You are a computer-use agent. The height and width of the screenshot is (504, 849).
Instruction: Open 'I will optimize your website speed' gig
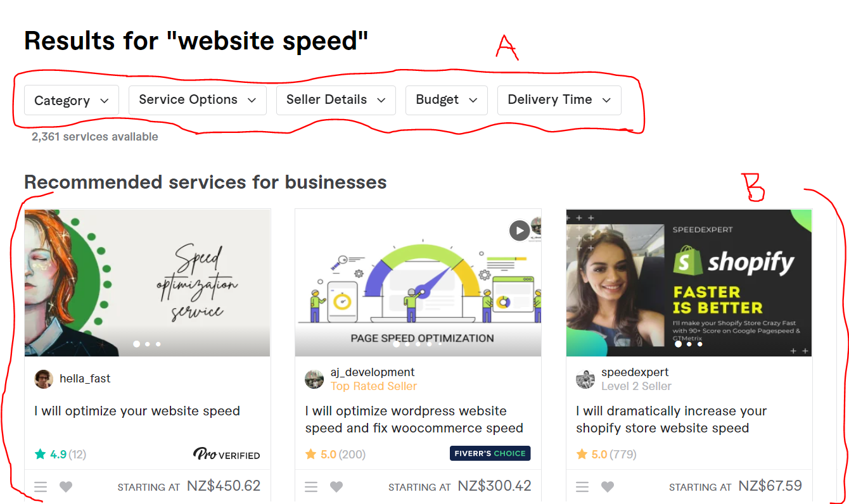(137, 411)
